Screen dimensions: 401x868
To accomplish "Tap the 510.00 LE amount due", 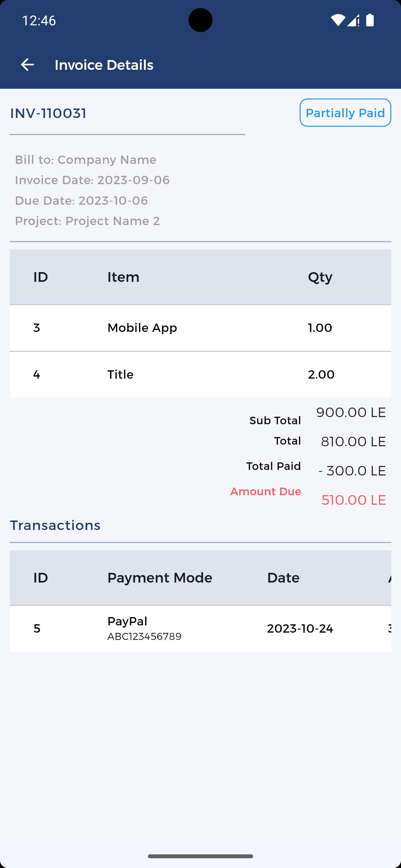I will pos(353,500).
